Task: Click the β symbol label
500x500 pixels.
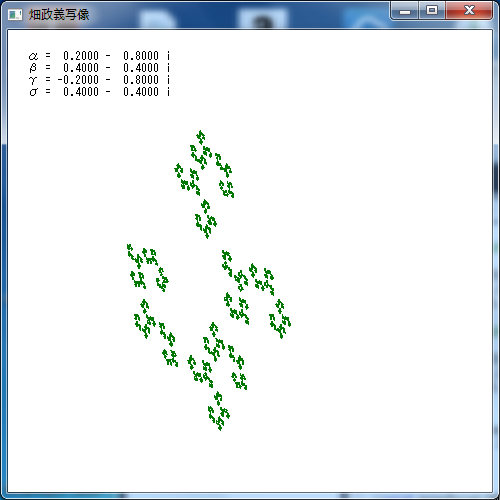Action: pyautogui.click(x=33, y=68)
